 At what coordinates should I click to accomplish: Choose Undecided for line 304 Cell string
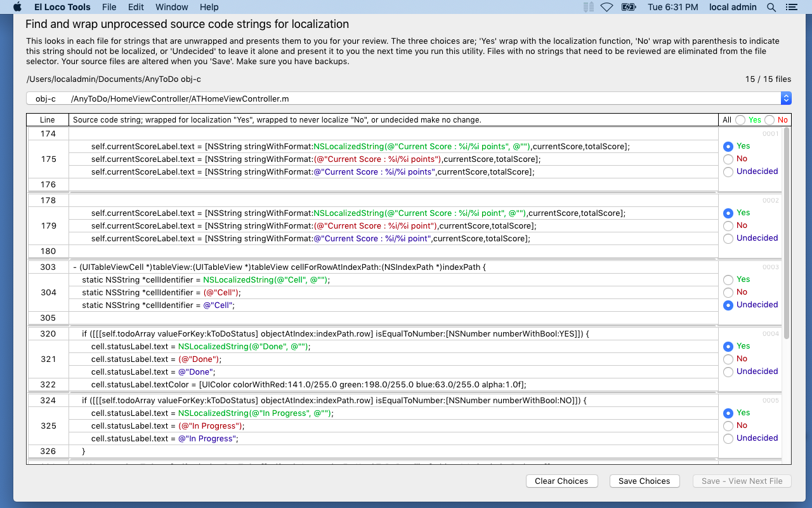[x=728, y=305]
